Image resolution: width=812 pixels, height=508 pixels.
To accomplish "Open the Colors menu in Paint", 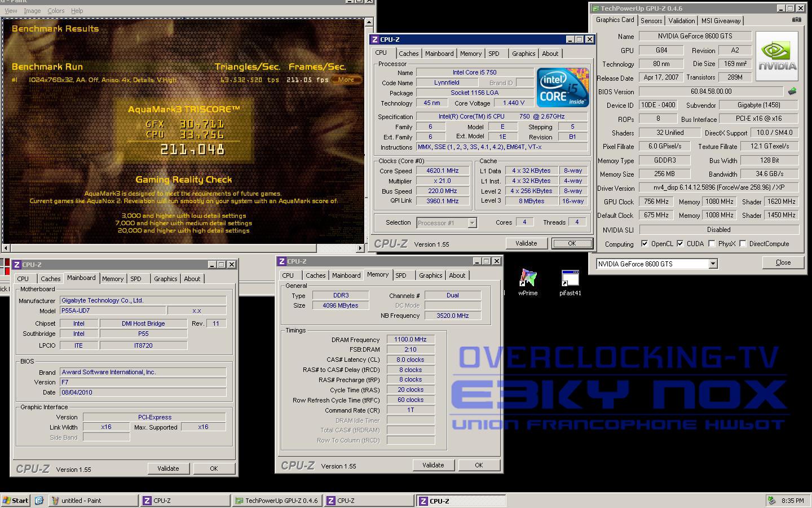I will point(56,11).
